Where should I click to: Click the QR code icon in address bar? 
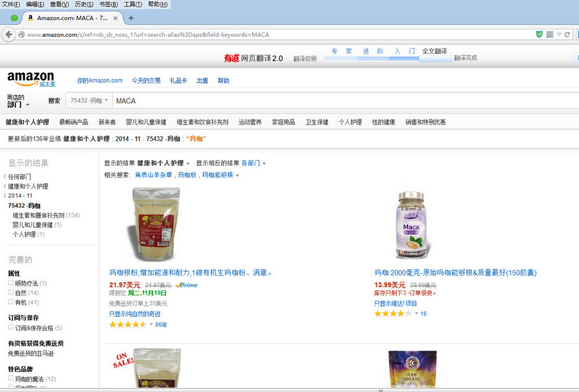click(549, 34)
